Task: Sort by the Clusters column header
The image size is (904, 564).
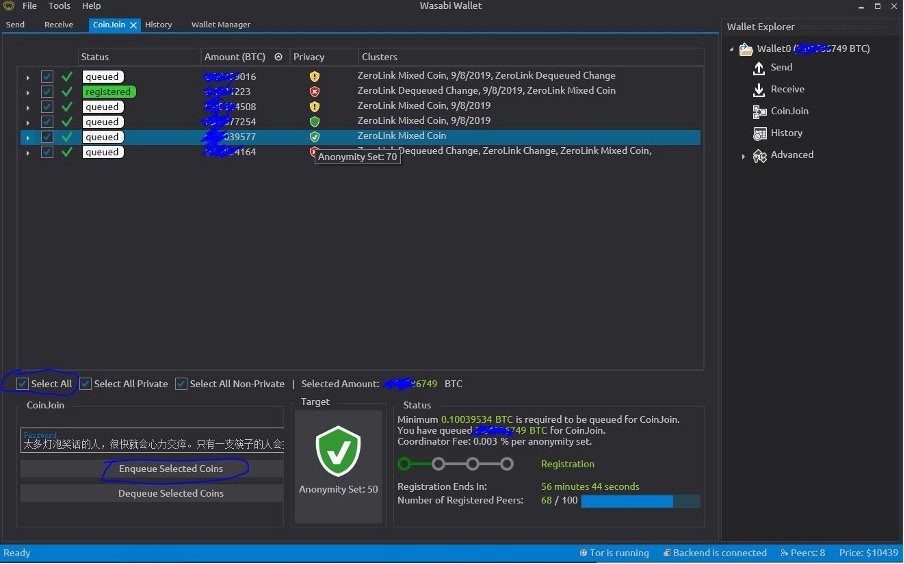Action: 530,57
